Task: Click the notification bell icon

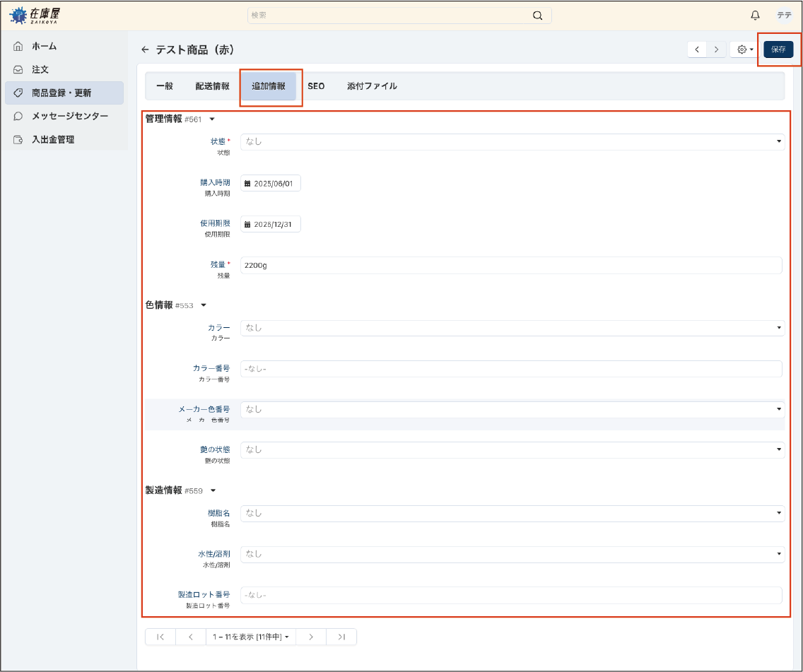Action: tap(755, 16)
